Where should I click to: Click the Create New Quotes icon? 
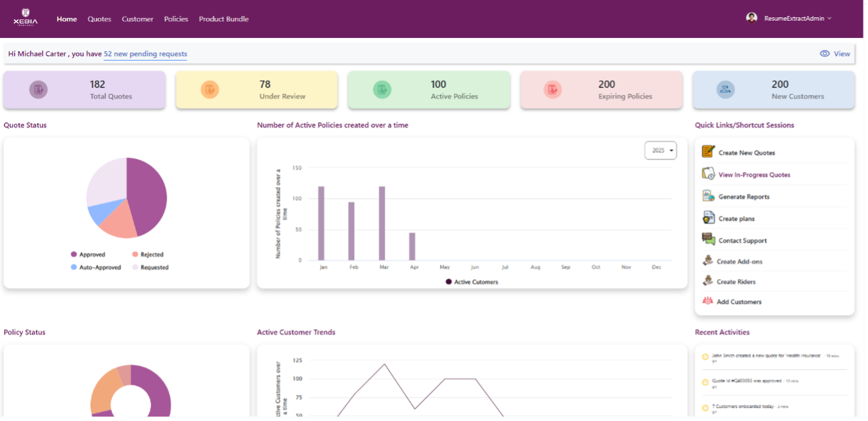coord(708,152)
